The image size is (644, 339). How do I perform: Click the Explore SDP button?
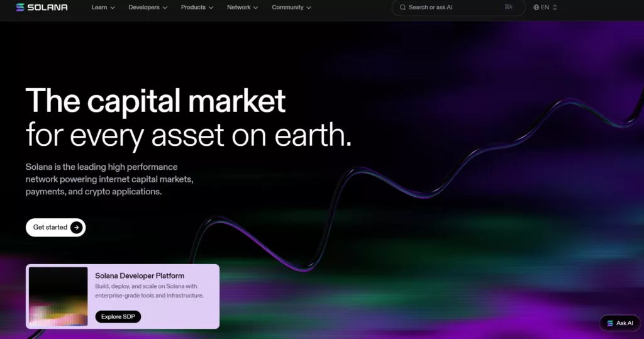pyautogui.click(x=118, y=317)
